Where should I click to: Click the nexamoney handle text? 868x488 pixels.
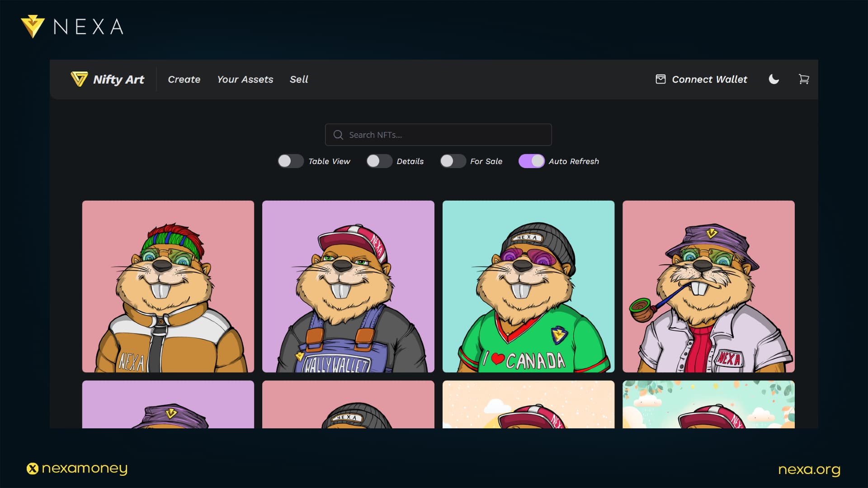85,469
